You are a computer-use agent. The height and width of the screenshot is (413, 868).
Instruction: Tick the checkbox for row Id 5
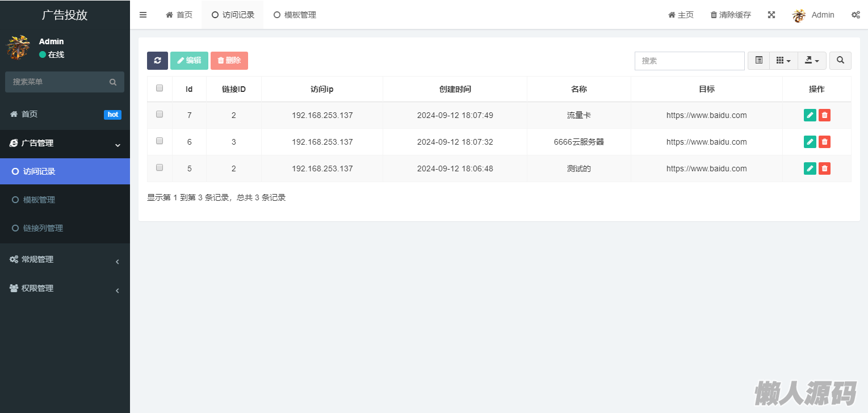tap(160, 167)
